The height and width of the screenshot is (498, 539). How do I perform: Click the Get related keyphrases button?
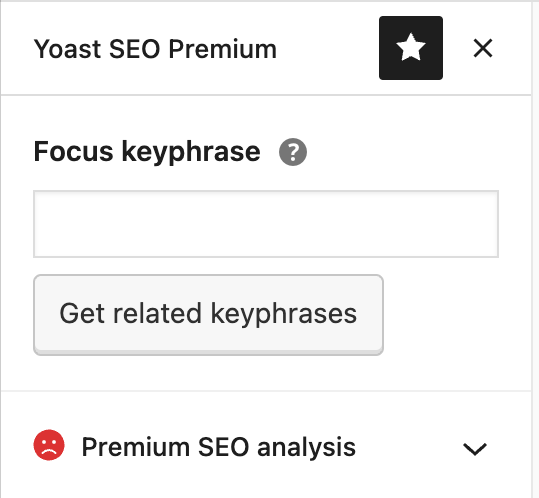[208, 314]
